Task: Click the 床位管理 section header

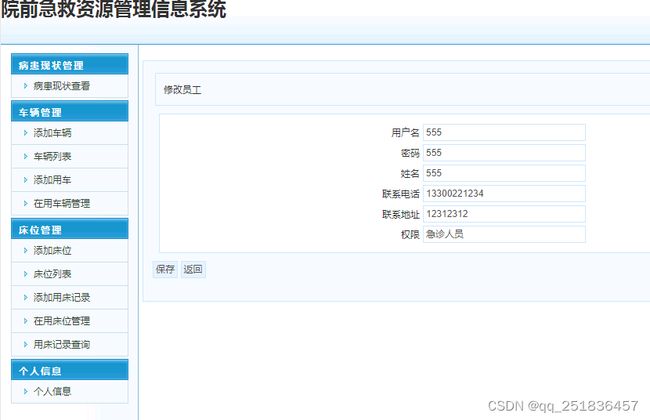Action: [x=70, y=229]
